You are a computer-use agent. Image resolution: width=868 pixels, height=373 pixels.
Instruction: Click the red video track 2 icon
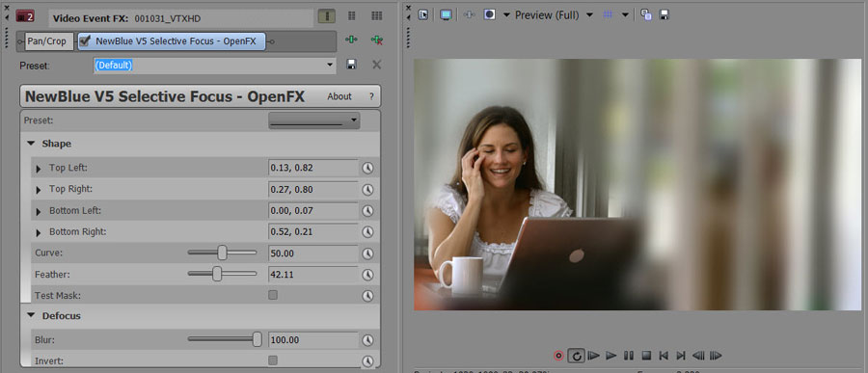click(25, 17)
